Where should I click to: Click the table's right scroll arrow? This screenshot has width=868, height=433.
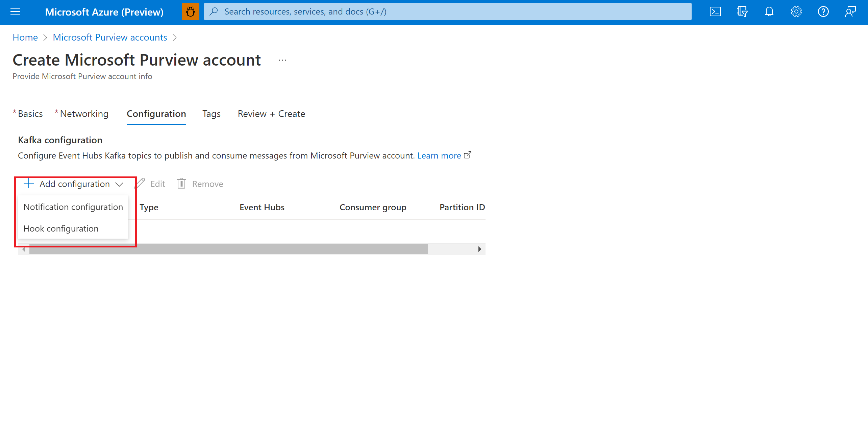click(479, 249)
